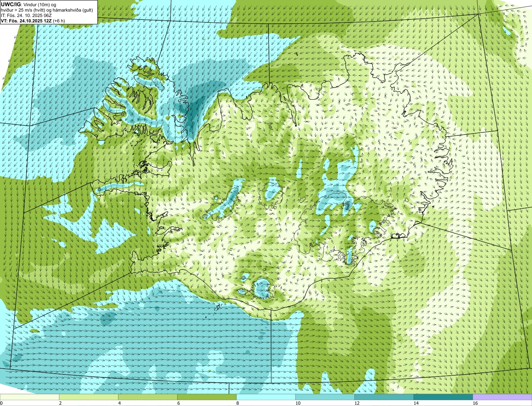532x406 pixels.
Task: Click the legend scale label '2'
Action: click(x=60, y=403)
